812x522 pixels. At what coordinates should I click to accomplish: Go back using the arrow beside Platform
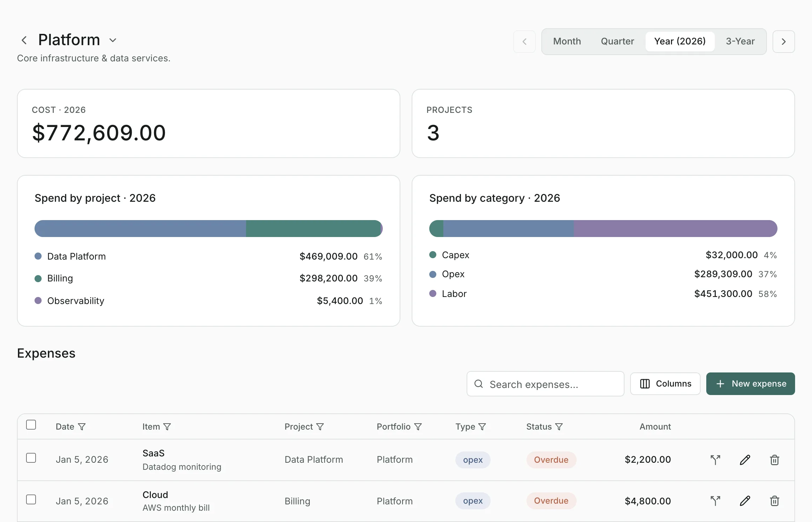coord(24,40)
